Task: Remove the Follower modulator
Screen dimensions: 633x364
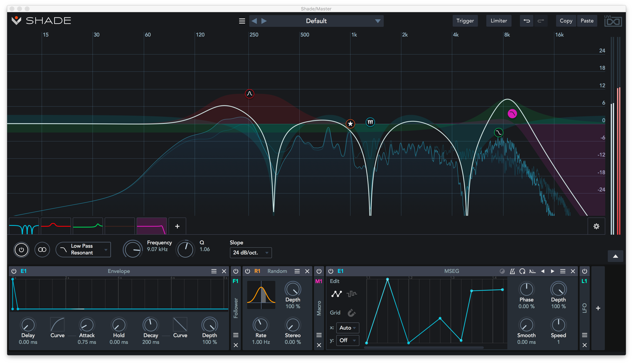Action: (236, 345)
